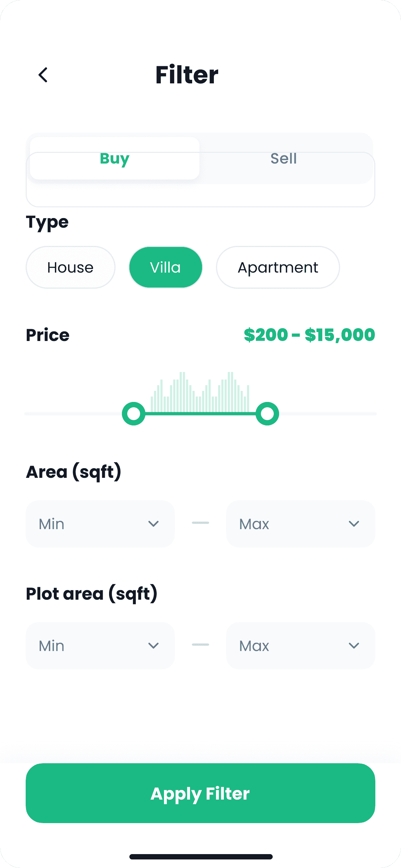This screenshot has height=868, width=401.
Task: Go back using the left arrow icon
Action: [x=43, y=75]
